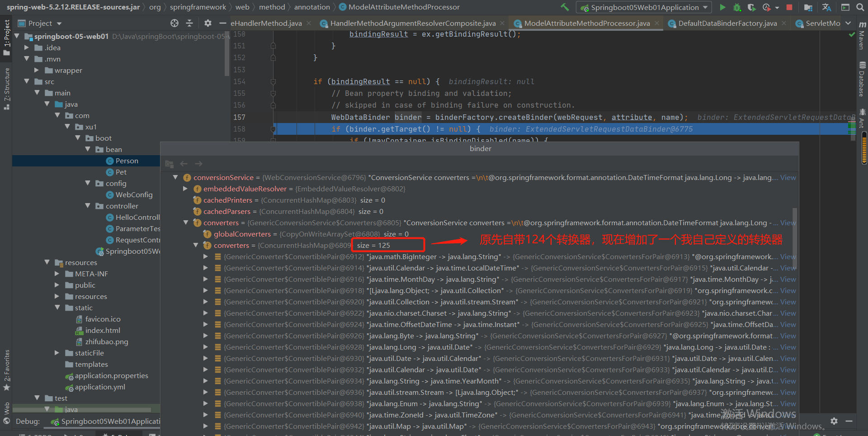Collapse all in the Project panel
This screenshot has width=868, height=436.
pyautogui.click(x=189, y=23)
